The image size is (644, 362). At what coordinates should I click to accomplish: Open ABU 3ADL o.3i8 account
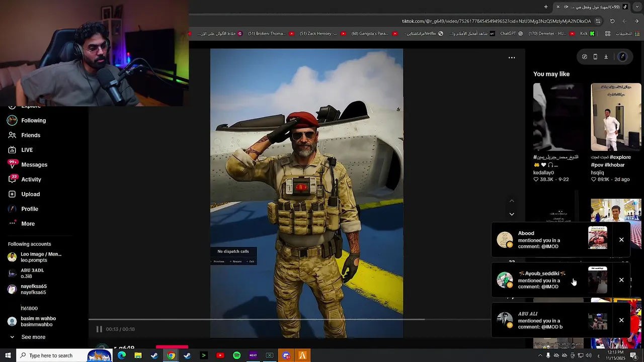[x=26, y=273]
